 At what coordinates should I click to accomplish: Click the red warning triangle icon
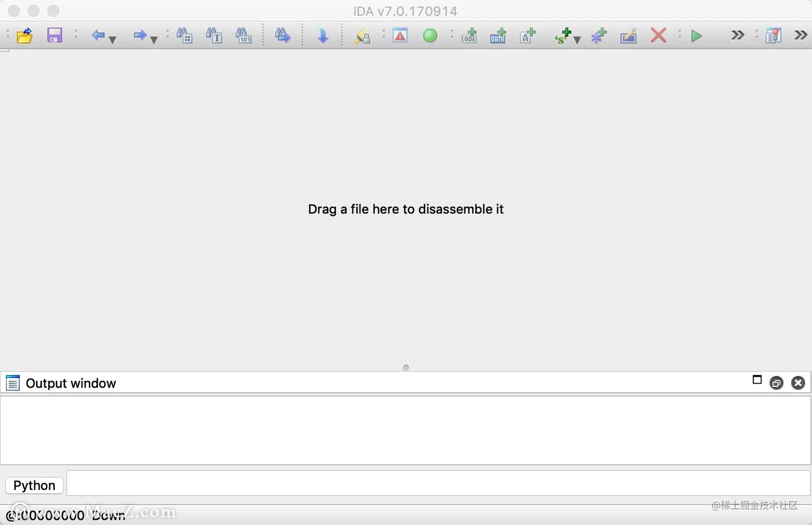click(x=400, y=36)
